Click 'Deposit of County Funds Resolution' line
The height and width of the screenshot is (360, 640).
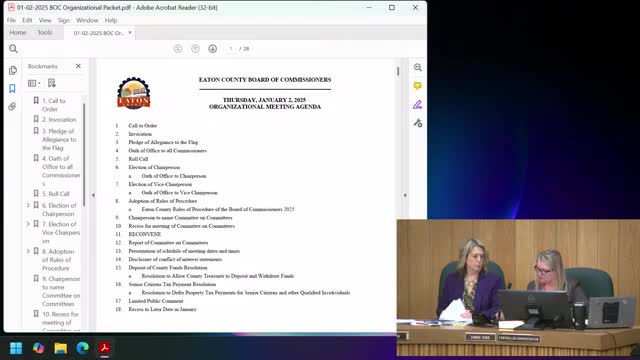(168, 268)
